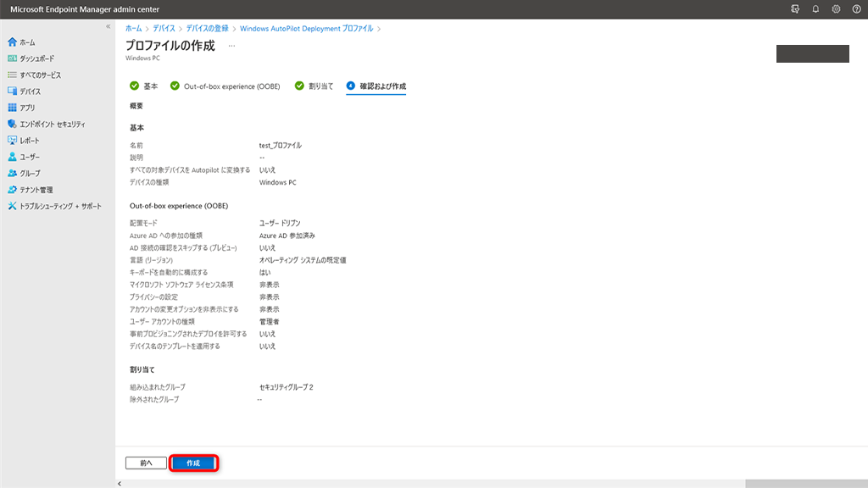Click the アプリ grid icon in sidebar
The width and height of the screenshot is (868, 488).
click(12, 108)
